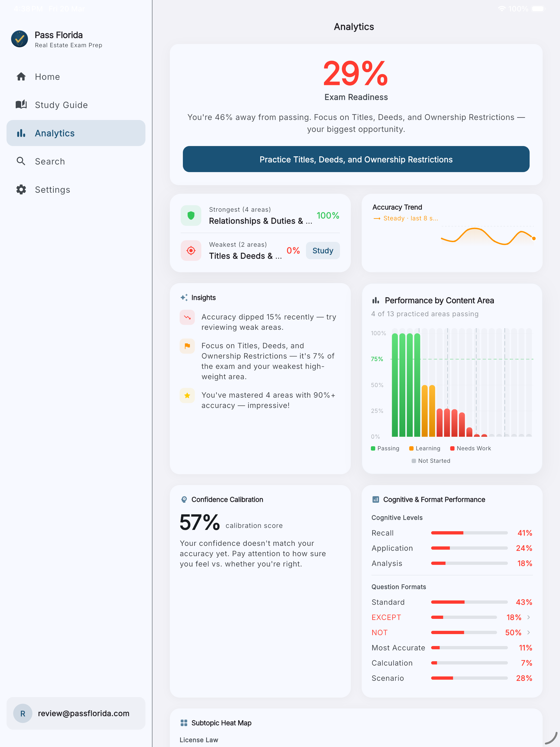Click the 29% Exam Readiness score

[x=356, y=73]
